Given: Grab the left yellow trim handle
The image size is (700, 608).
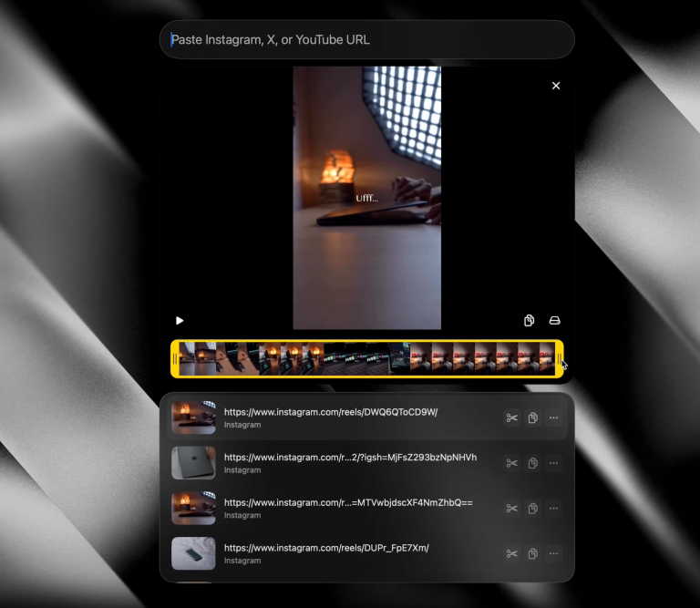Looking at the screenshot, I should coord(175,359).
